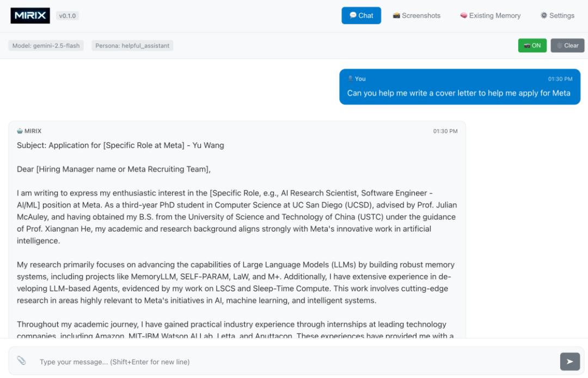Click the v0.1.0 version label

pyautogui.click(x=68, y=16)
